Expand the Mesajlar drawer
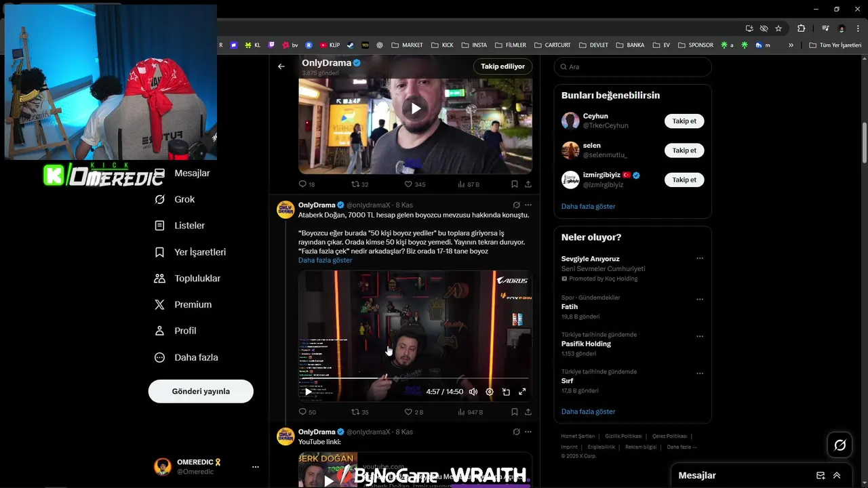Screen dimensions: 868x488 coord(837,476)
